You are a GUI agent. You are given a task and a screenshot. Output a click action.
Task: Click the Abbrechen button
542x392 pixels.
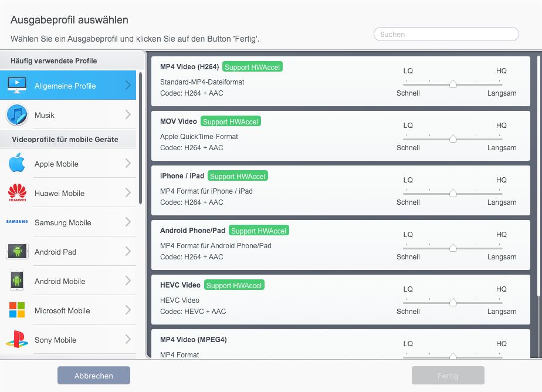coord(94,376)
